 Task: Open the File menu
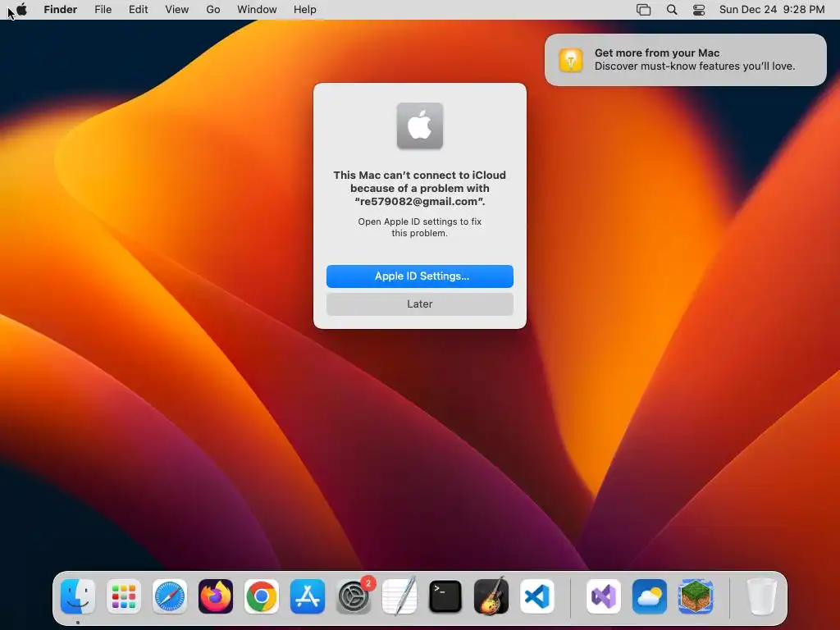point(103,10)
